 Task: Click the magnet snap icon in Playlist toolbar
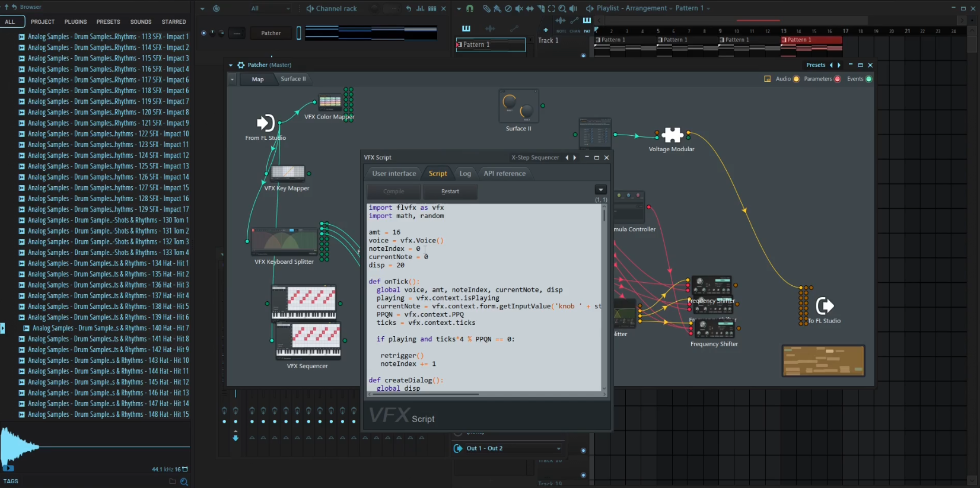470,8
